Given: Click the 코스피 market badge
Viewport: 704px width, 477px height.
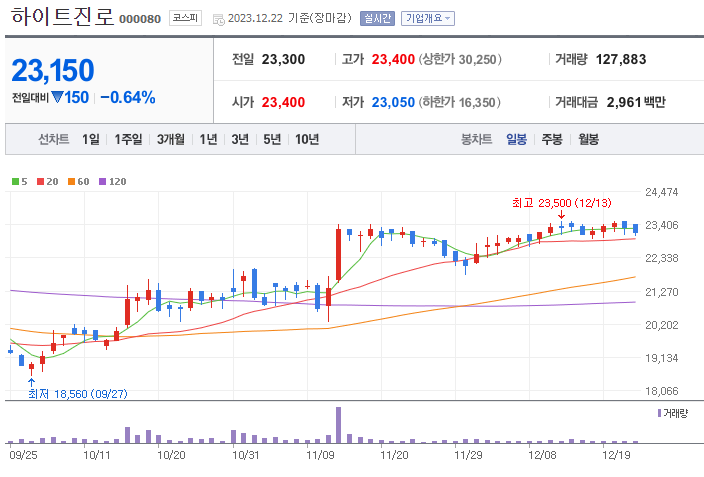Looking at the screenshot, I should click(x=185, y=18).
